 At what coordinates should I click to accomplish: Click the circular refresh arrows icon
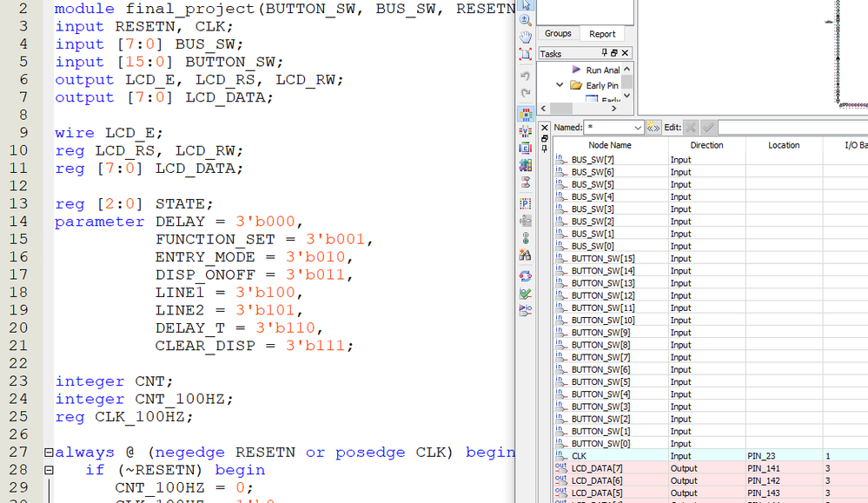pos(526,276)
